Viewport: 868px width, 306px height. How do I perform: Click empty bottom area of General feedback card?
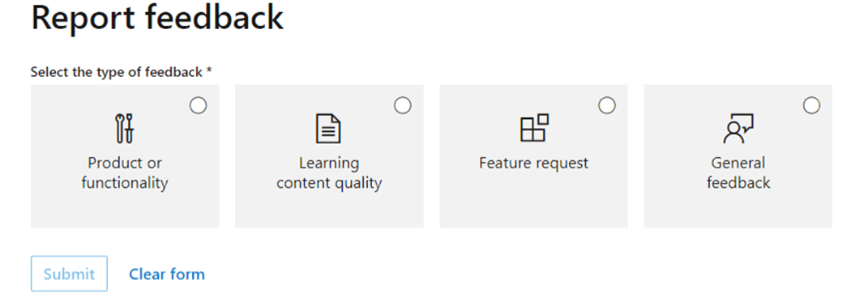coord(738,210)
